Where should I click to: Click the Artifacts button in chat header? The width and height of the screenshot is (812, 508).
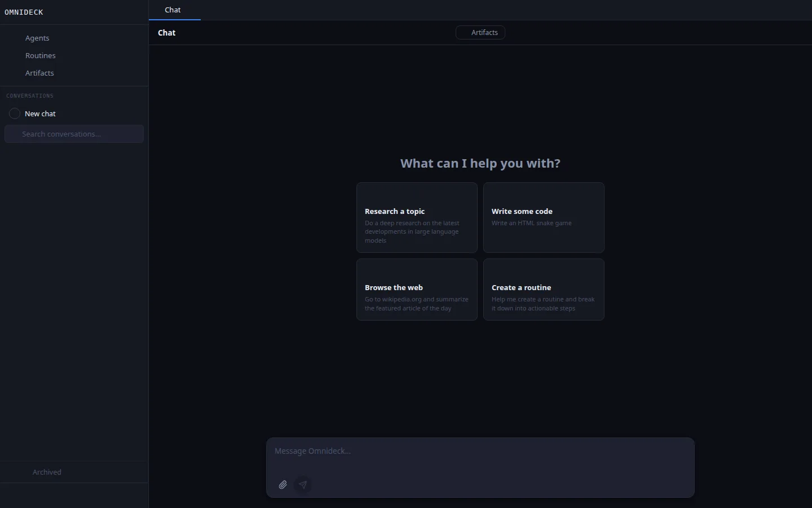coord(480,33)
